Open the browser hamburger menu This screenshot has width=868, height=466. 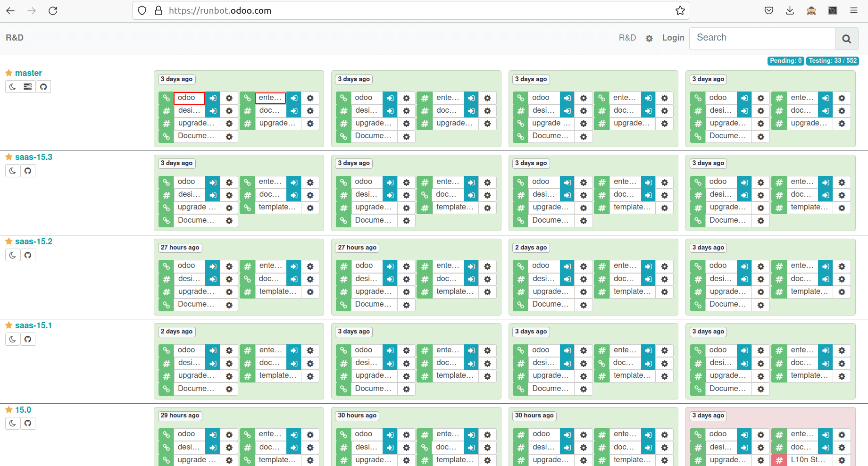pos(854,10)
